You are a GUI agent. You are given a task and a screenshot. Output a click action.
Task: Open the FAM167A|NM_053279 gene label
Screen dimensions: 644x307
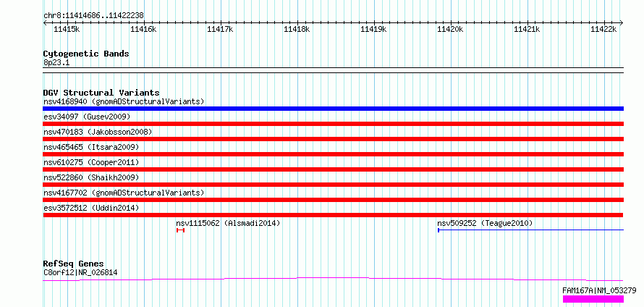(599, 290)
